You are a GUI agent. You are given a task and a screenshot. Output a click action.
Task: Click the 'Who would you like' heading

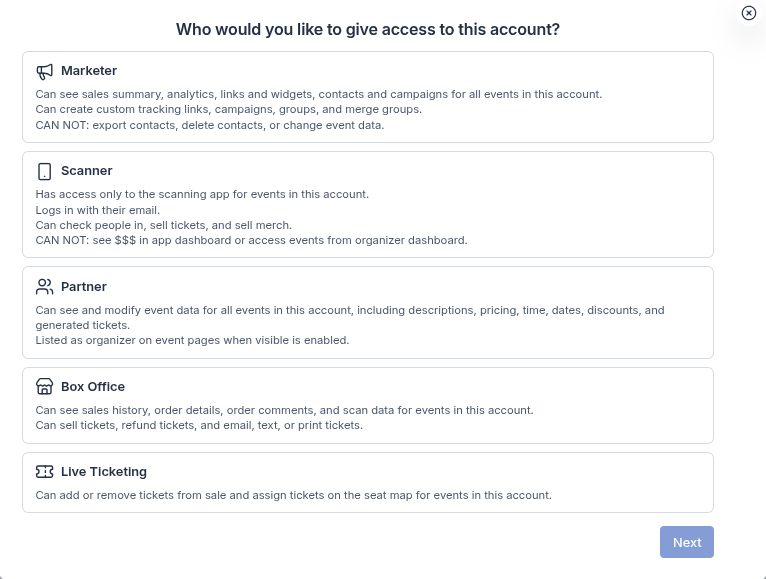(x=368, y=29)
